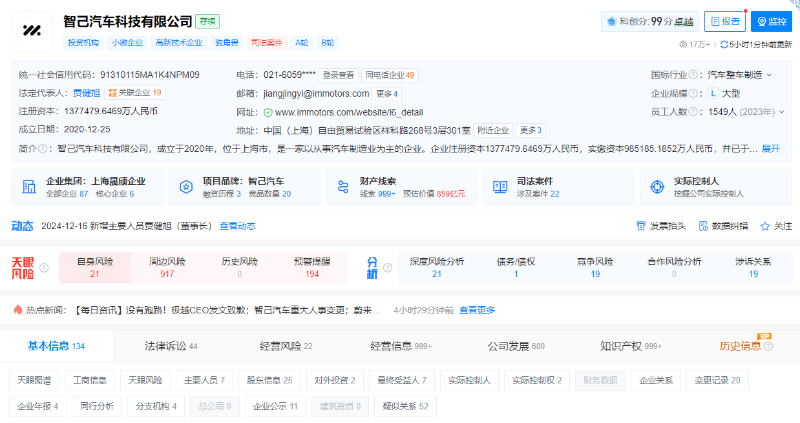
Task: Select the 周边风险 917 tab
Action: coord(167,267)
